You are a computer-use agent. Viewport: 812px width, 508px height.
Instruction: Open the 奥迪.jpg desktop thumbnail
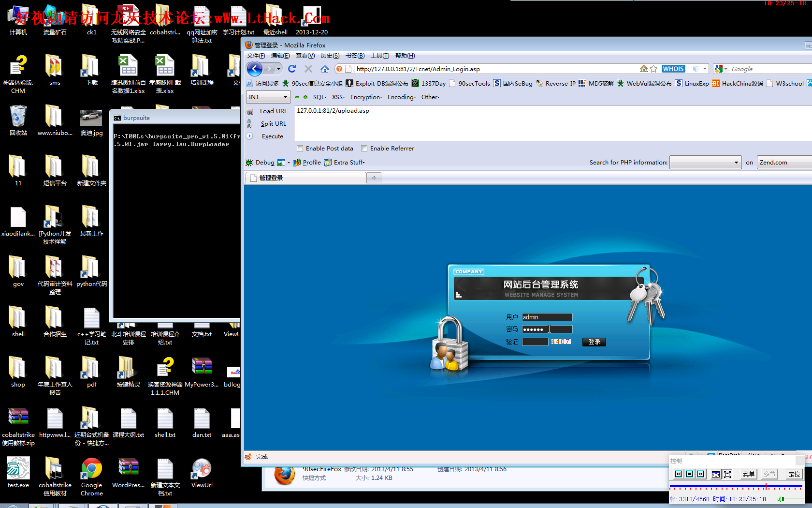(91, 118)
